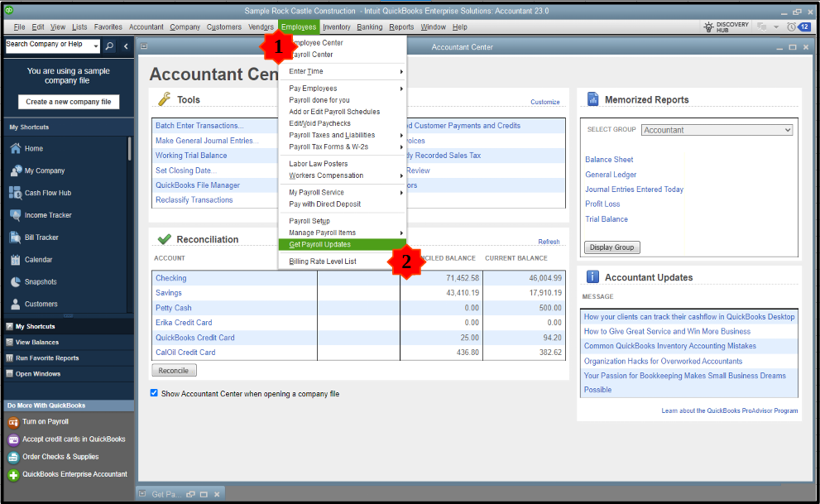Open Balance Sheet memorized report
This screenshot has width=820, height=504.
(x=609, y=160)
